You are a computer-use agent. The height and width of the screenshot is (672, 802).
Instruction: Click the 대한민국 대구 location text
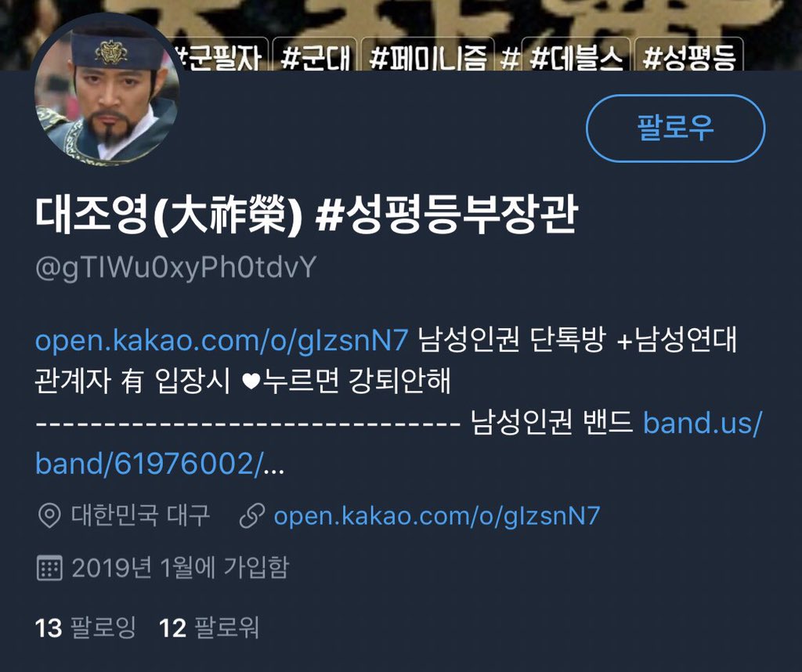141,515
